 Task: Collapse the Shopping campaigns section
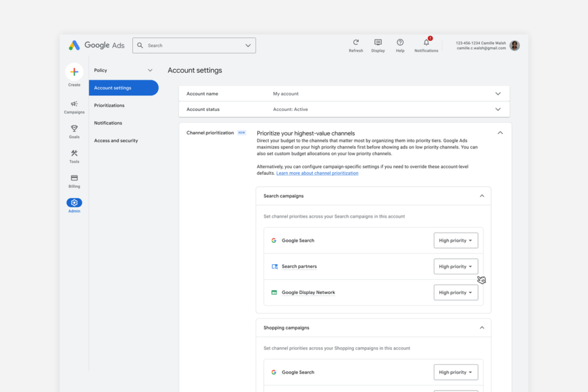(482, 328)
